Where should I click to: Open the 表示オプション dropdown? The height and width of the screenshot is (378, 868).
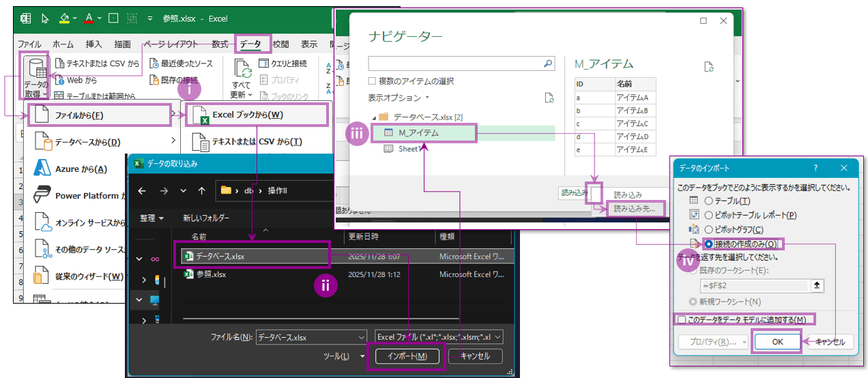(399, 98)
